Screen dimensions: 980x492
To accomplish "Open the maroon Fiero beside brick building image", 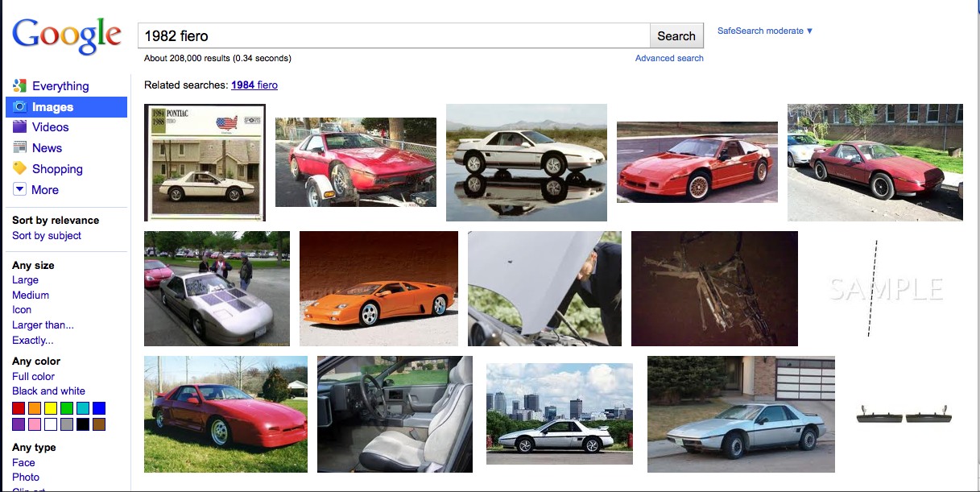I will 875,162.
